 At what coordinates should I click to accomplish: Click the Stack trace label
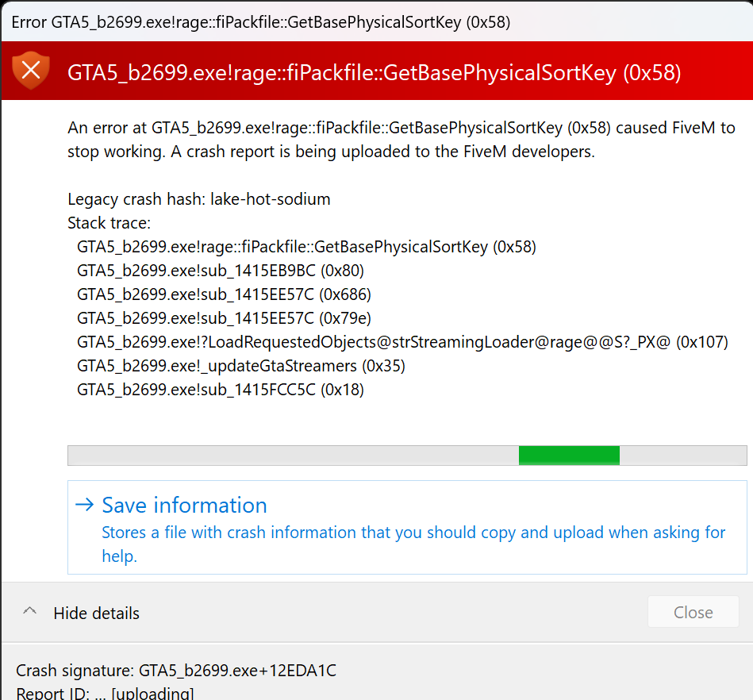109,223
